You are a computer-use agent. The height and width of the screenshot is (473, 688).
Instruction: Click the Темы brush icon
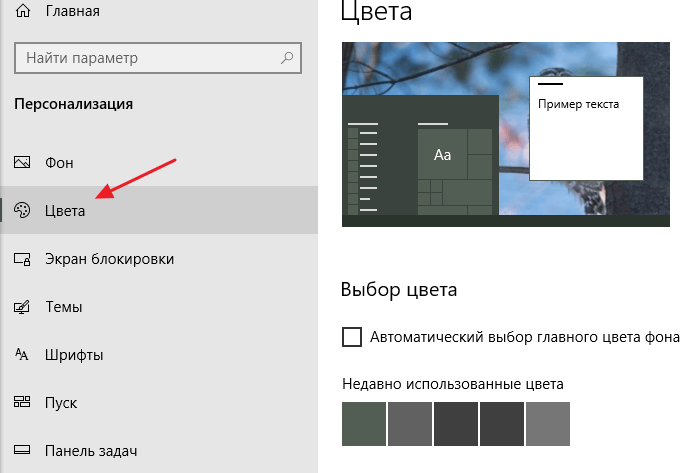[x=22, y=307]
